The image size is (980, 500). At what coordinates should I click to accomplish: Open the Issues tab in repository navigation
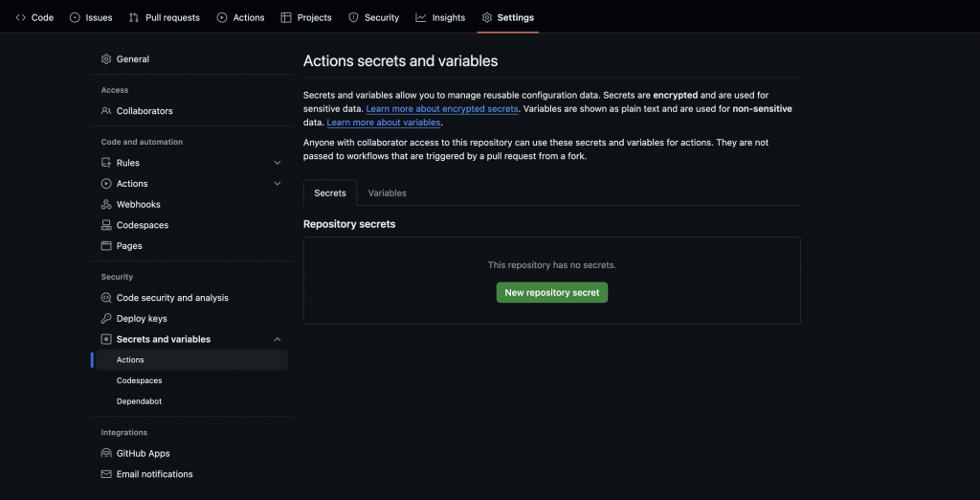[x=91, y=17]
